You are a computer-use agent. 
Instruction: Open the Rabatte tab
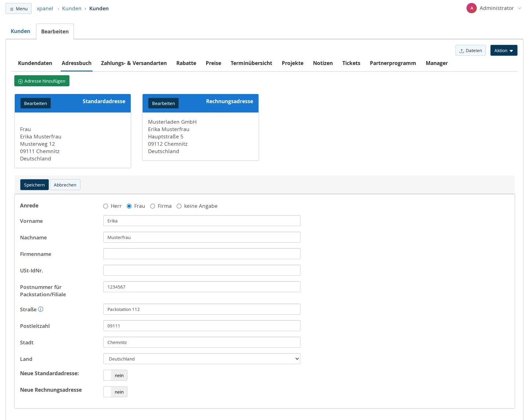point(186,63)
